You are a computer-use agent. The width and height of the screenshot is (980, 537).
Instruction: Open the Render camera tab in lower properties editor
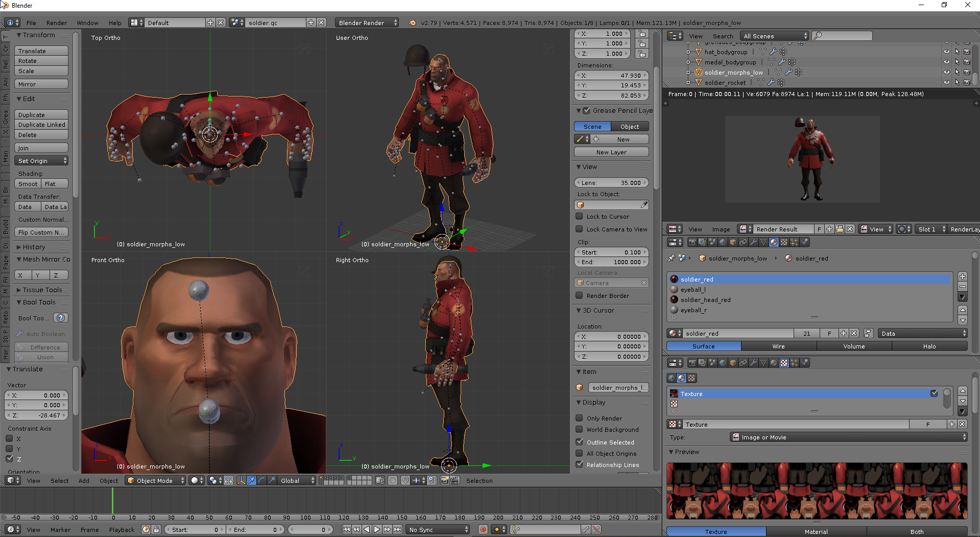click(692, 363)
